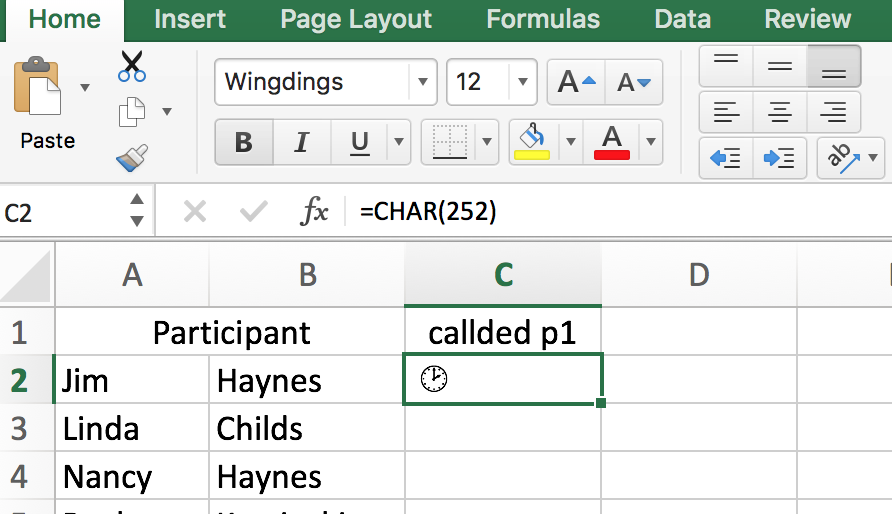Viewport: 892px width, 514px height.
Task: Select column B header
Action: 307,275
